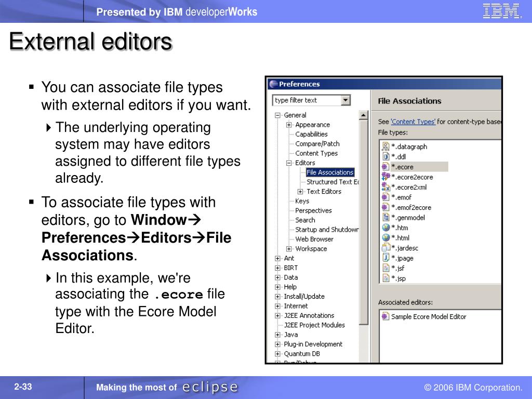Select the *.jpage file type row
Image resolution: width=532 pixels, height=399 pixels.
coord(402,258)
